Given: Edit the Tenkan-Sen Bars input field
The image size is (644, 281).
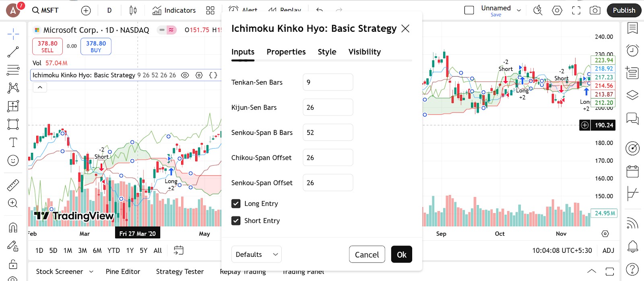Looking at the screenshot, I should point(328,82).
